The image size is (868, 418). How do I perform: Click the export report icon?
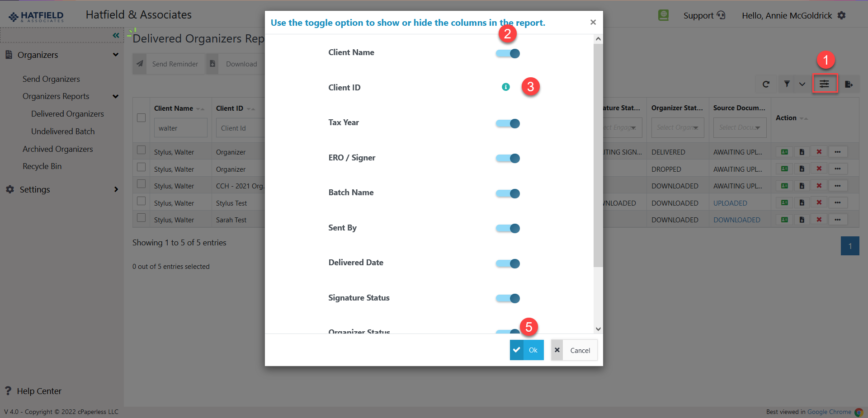point(849,84)
